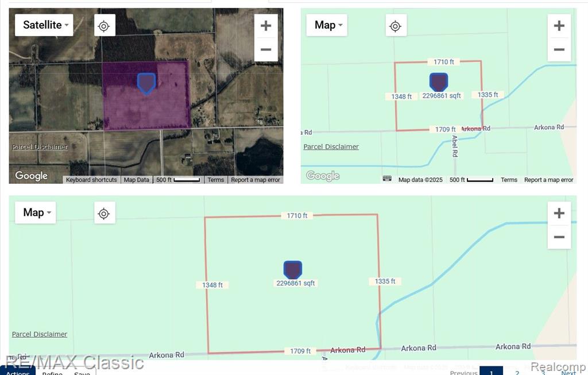The height and width of the screenshot is (375, 588).
Task: Zoom in on the large bottom map
Action: (x=559, y=214)
